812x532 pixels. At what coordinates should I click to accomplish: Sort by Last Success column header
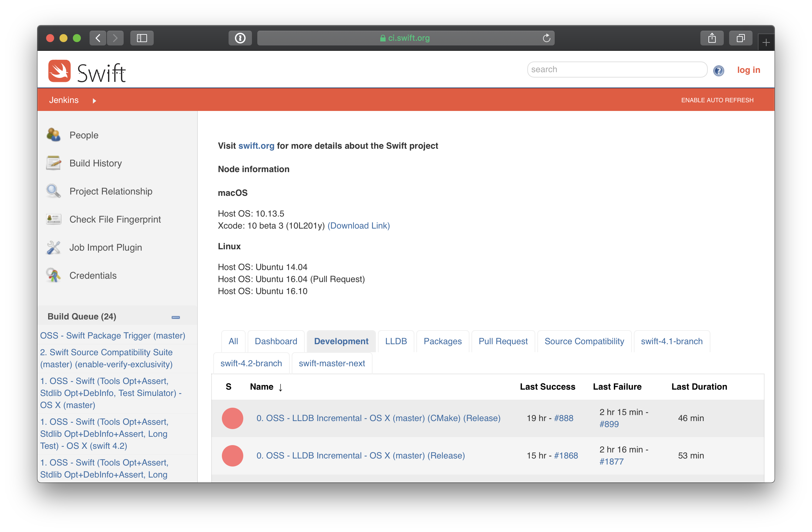coord(548,387)
